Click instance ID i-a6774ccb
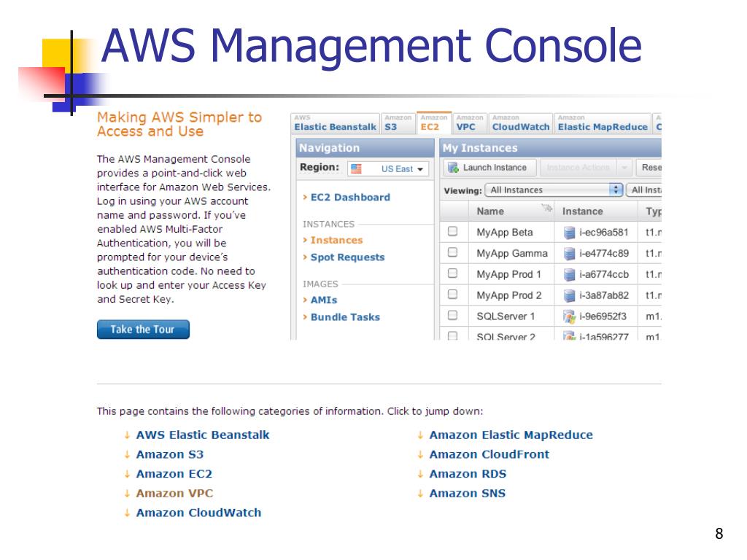Image resolution: width=747 pixels, height=560 pixels. point(604,274)
